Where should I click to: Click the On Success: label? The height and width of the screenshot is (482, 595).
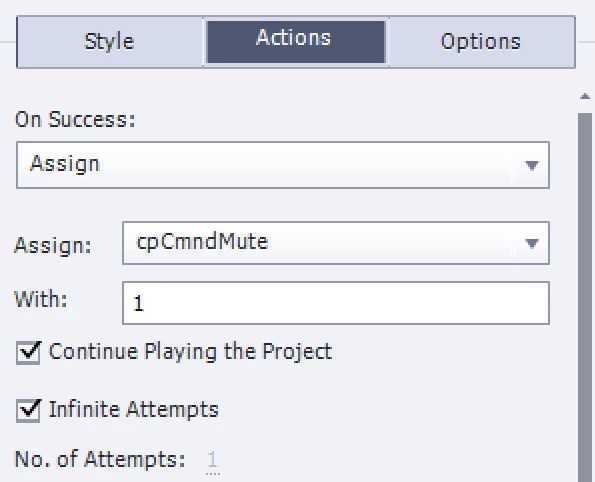pos(75,120)
